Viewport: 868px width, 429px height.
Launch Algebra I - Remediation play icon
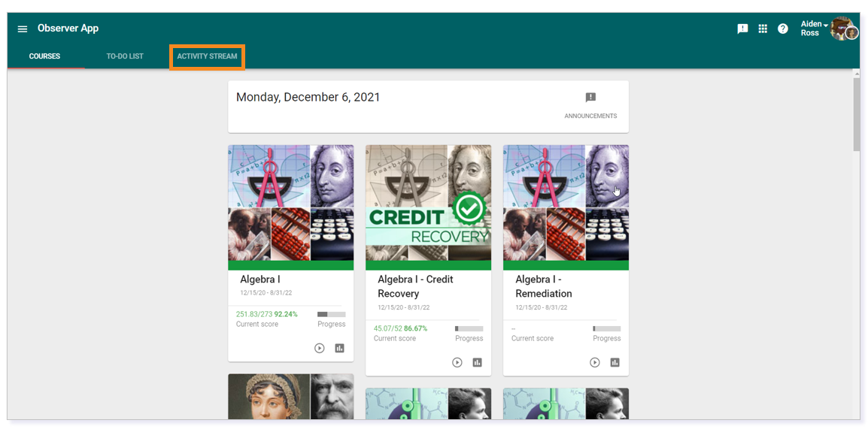pyautogui.click(x=594, y=363)
